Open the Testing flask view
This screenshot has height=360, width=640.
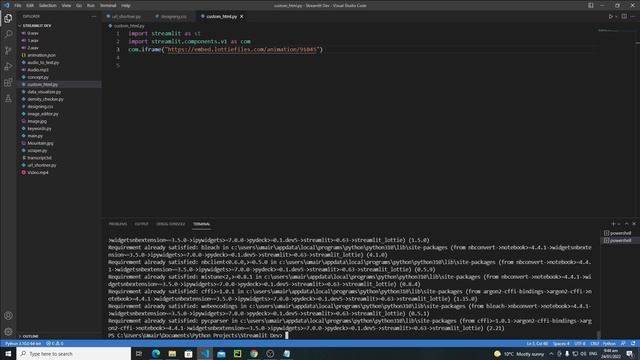coord(8,98)
